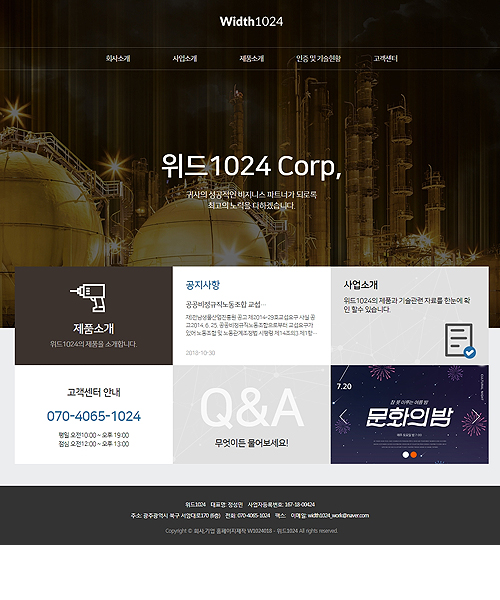Click the Width1024 logo

[251, 21]
